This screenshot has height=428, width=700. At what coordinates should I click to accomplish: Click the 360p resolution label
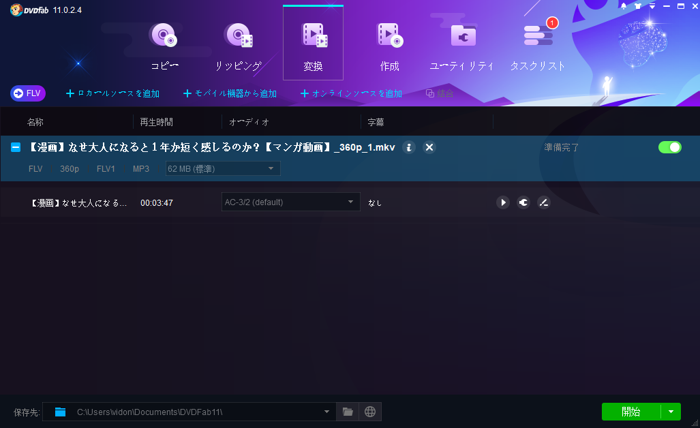point(70,169)
